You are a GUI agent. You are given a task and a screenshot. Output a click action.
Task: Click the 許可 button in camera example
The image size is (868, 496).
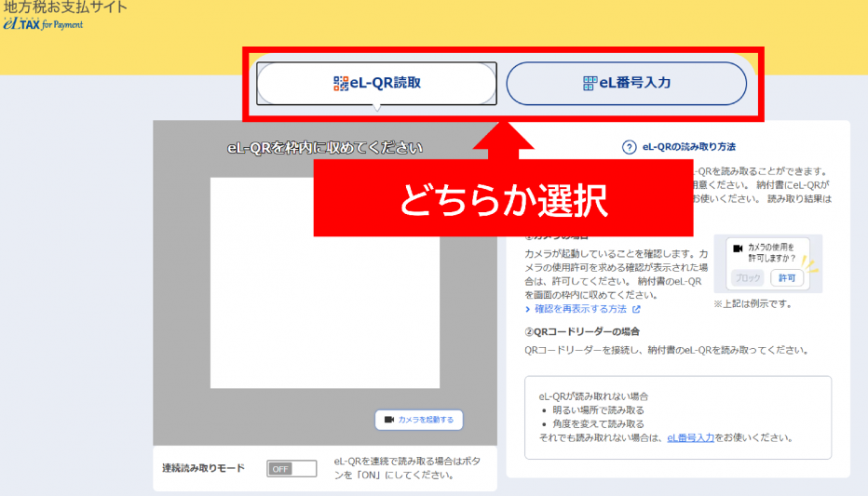(787, 277)
